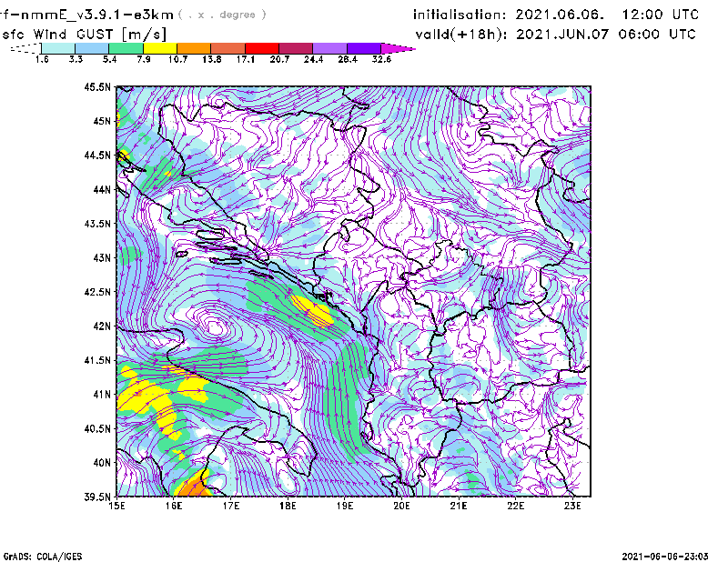Click the 'valid(+18h): 2021.JUN.07 06:00 UTC' text
This screenshot has height=562, width=728.
[x=556, y=35]
